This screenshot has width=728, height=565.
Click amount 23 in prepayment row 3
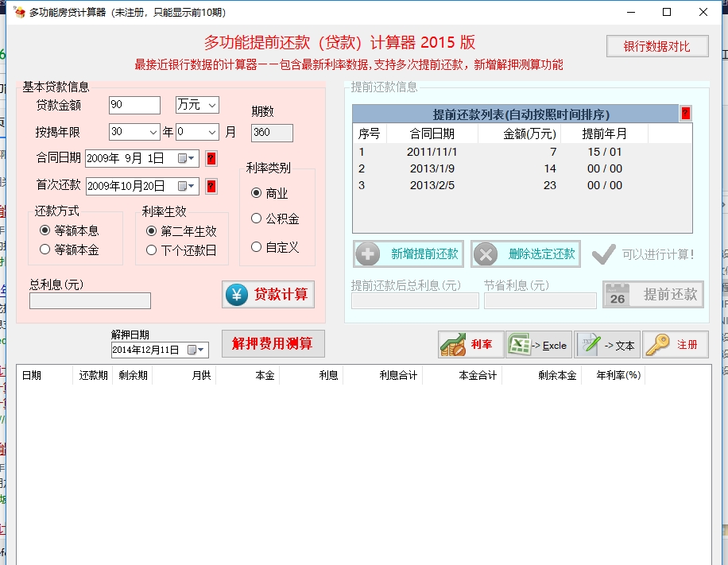coord(550,185)
